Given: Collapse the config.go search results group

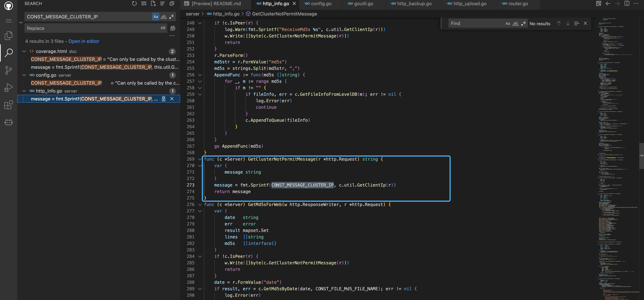Looking at the screenshot, I should click(24, 75).
